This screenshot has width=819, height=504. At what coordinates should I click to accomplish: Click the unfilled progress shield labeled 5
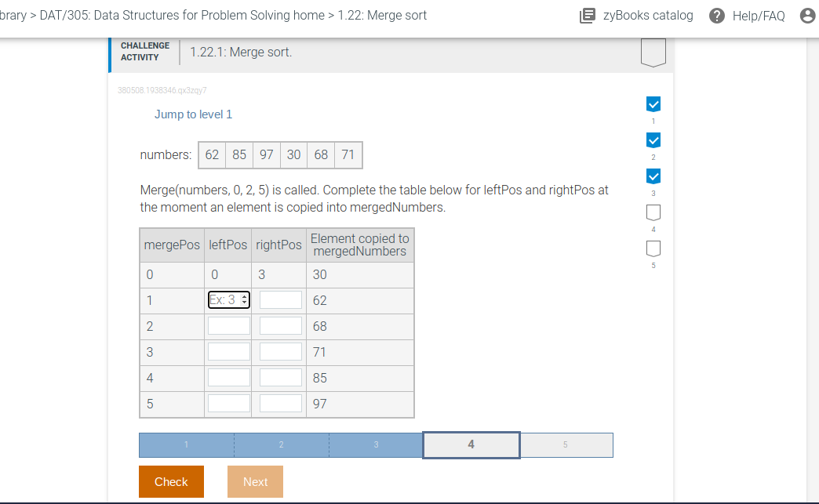click(653, 248)
